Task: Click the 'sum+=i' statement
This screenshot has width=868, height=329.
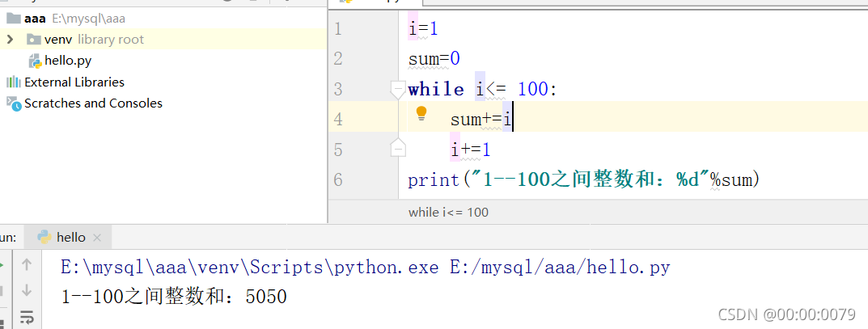Action: [x=481, y=120]
